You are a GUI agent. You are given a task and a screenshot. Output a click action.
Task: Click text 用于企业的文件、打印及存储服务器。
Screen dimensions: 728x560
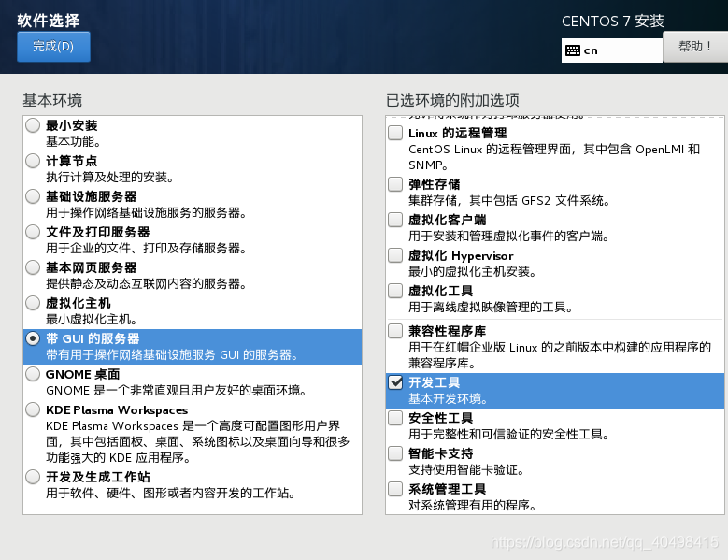click(x=146, y=248)
